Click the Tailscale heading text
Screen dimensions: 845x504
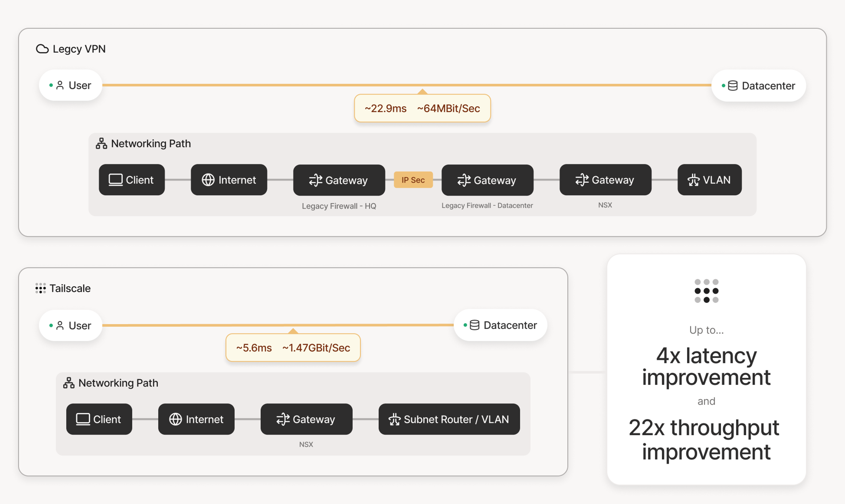point(70,288)
